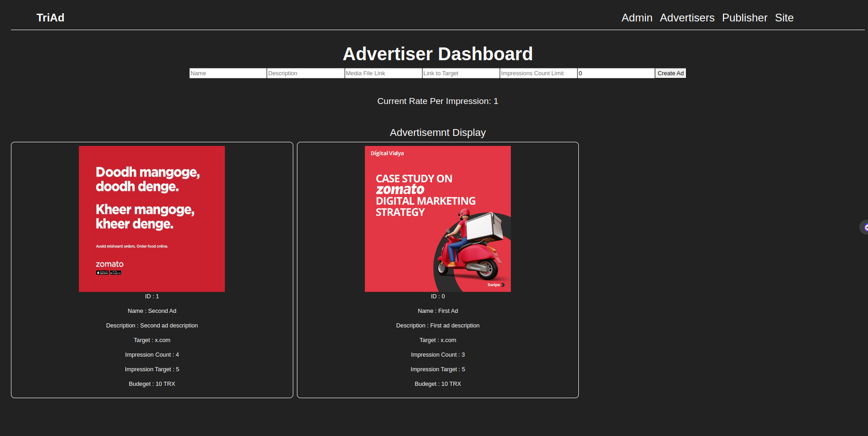Select the 'ID : 1' text
This screenshot has width=868, height=436.
[152, 296]
